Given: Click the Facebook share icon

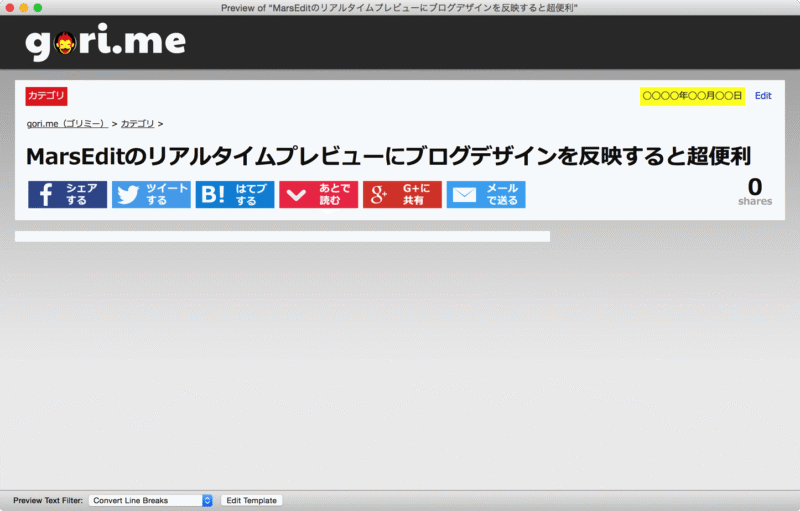Looking at the screenshot, I should tap(46, 195).
